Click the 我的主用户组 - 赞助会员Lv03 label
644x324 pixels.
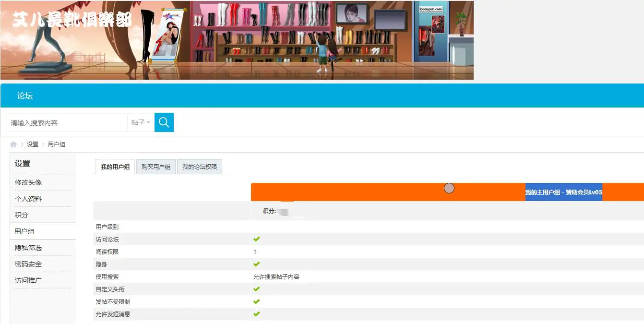pyautogui.click(x=564, y=192)
